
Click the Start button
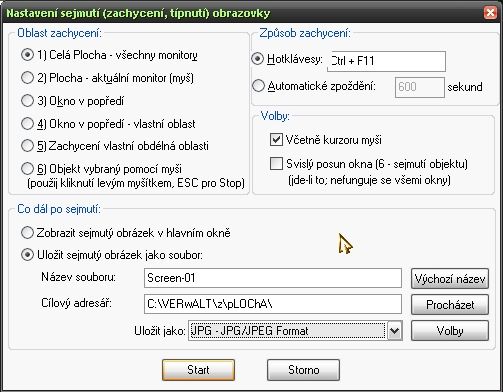pyautogui.click(x=198, y=370)
